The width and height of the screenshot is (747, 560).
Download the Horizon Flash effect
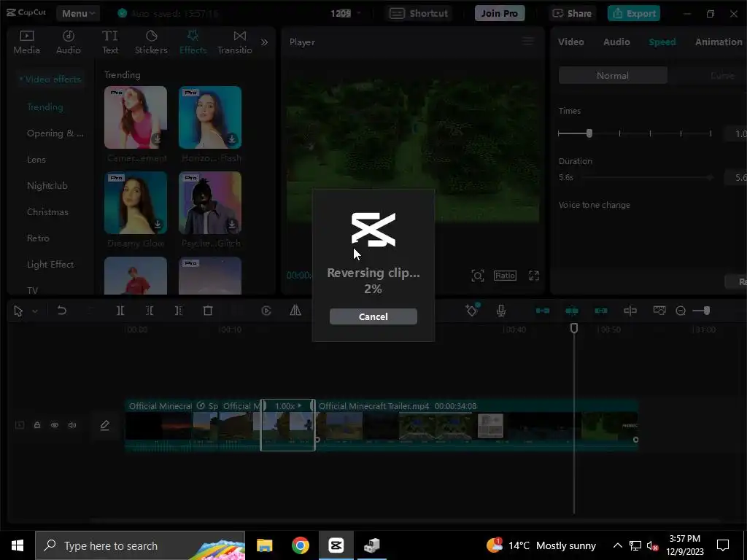(x=231, y=139)
